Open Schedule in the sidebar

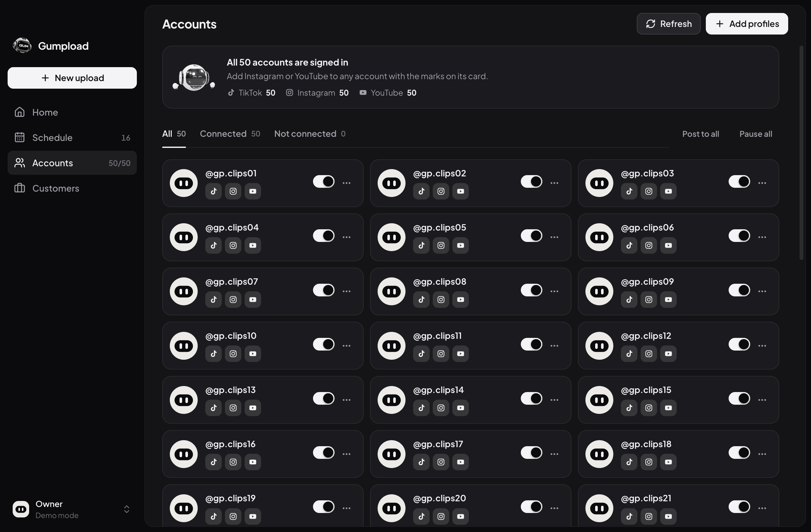[x=72, y=138]
